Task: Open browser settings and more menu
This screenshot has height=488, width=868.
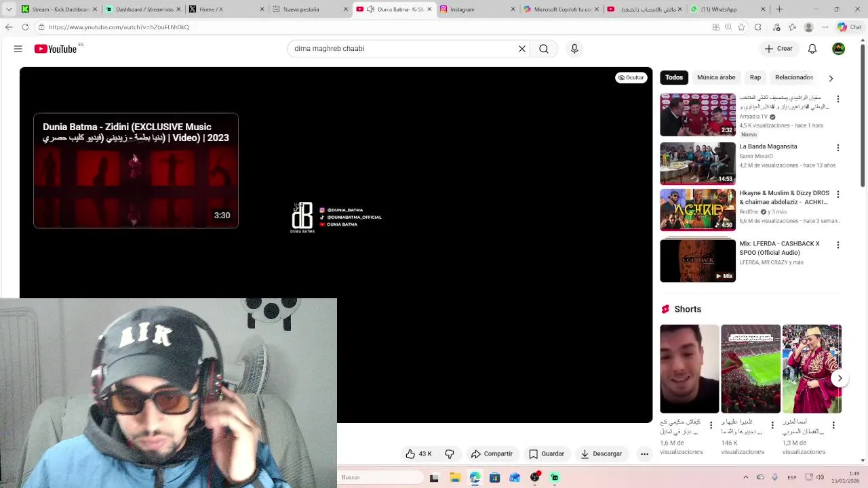Action: point(825,27)
